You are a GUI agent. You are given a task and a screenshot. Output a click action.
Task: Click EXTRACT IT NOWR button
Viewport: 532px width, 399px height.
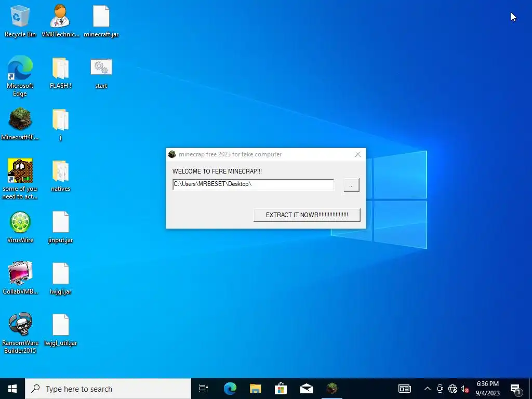(x=307, y=215)
